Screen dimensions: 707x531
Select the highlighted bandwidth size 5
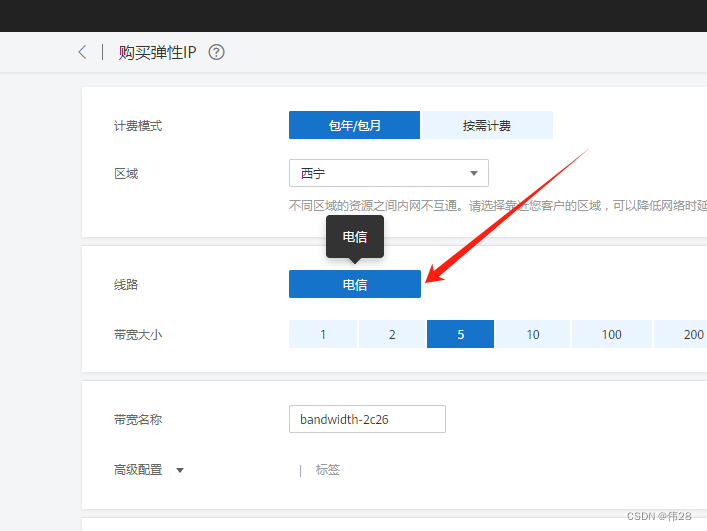pyautogui.click(x=460, y=335)
